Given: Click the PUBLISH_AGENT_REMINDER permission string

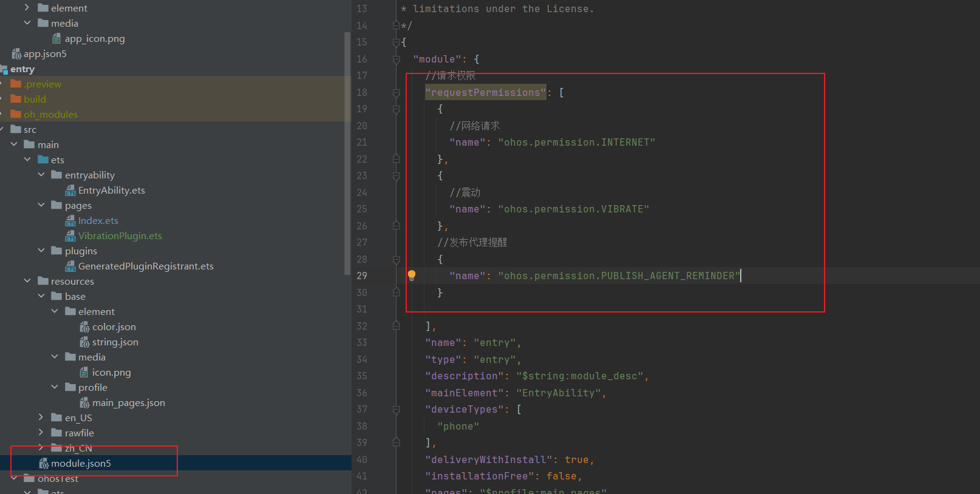Looking at the screenshot, I should [619, 276].
